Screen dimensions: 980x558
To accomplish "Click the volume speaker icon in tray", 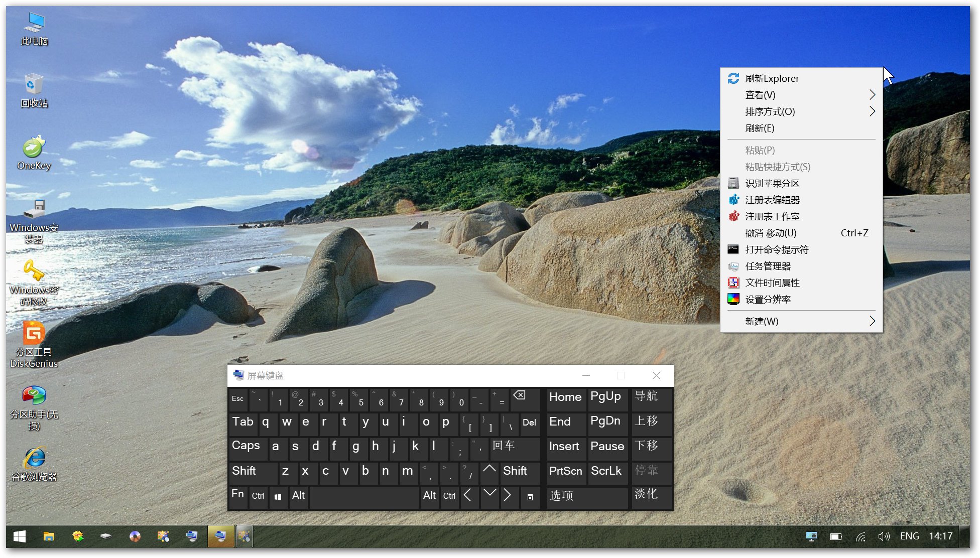I will pos(883,536).
